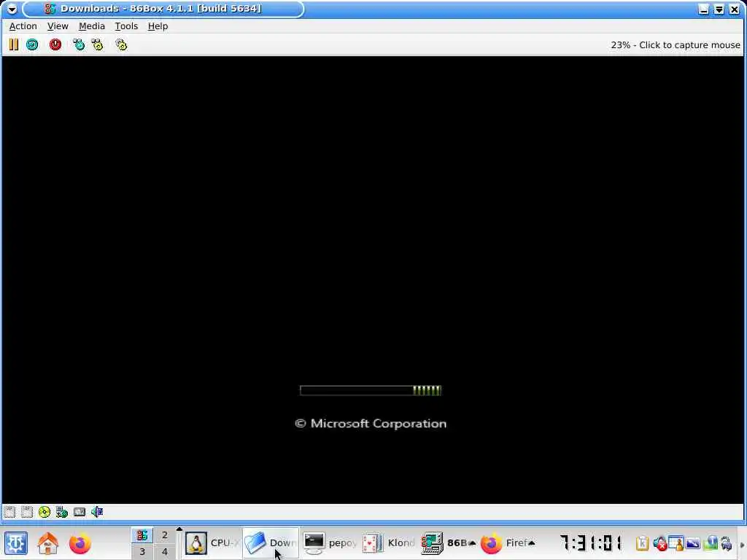This screenshot has width=747, height=560.
Task: Send Ctrl+Alt+Del using the teal keyboard icon
Action: 79,44
